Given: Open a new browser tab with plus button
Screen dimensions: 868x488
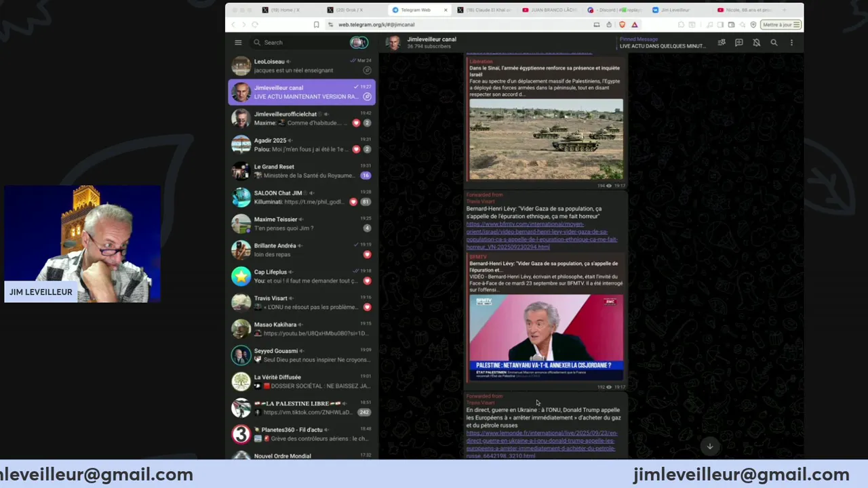Looking at the screenshot, I should [x=785, y=10].
